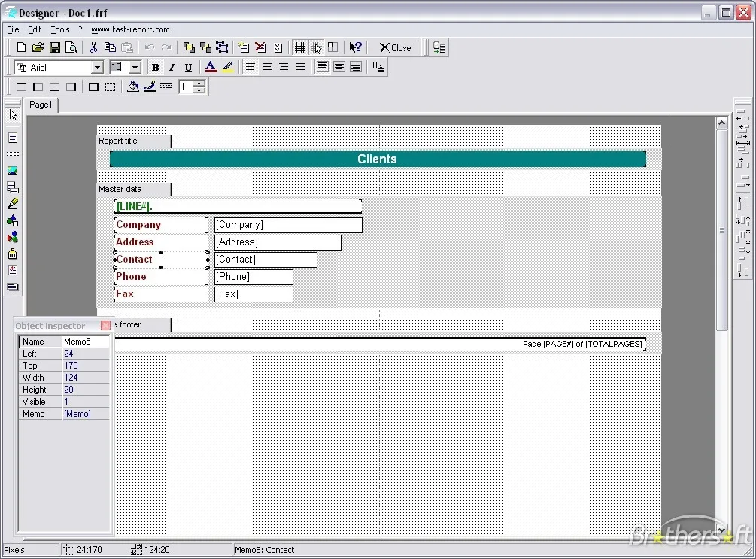Click the frame width input field
Image resolution: width=756 pixels, height=559 pixels.
click(x=186, y=87)
